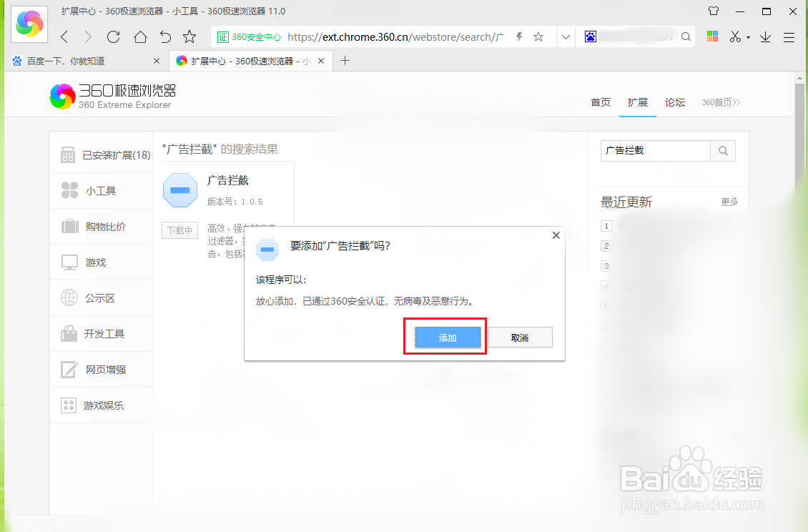
Task: Cancel the dialog with 取消
Action: click(x=520, y=338)
